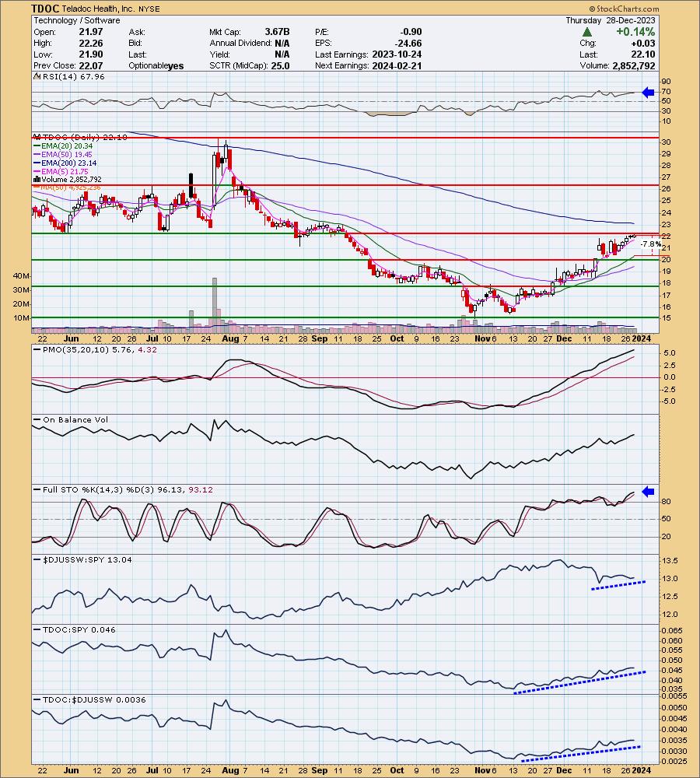Click the Chg value +0.03

point(643,43)
